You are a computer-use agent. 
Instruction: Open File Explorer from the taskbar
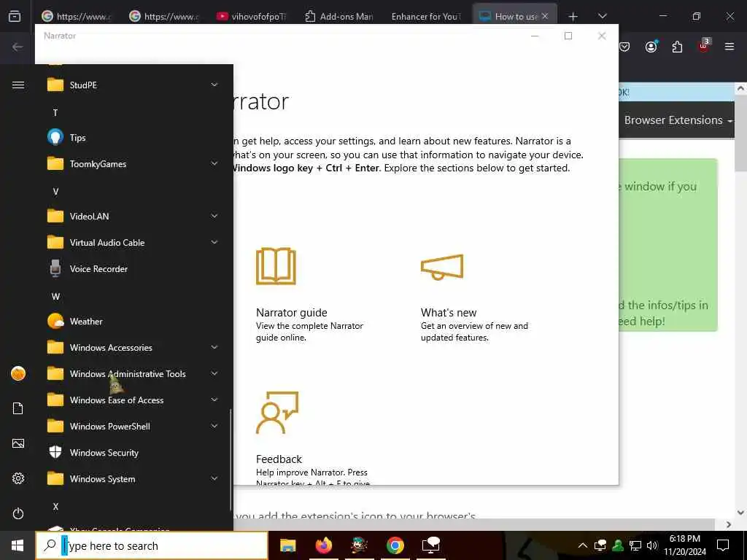(287, 545)
